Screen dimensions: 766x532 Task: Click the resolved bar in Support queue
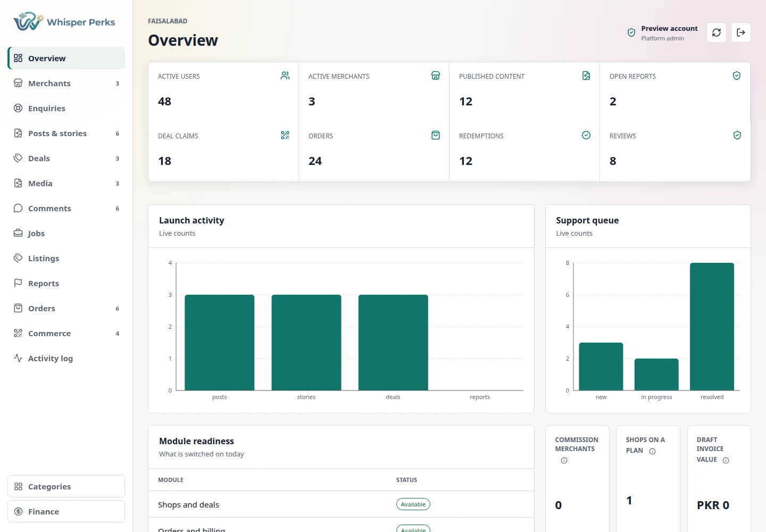pyautogui.click(x=712, y=327)
